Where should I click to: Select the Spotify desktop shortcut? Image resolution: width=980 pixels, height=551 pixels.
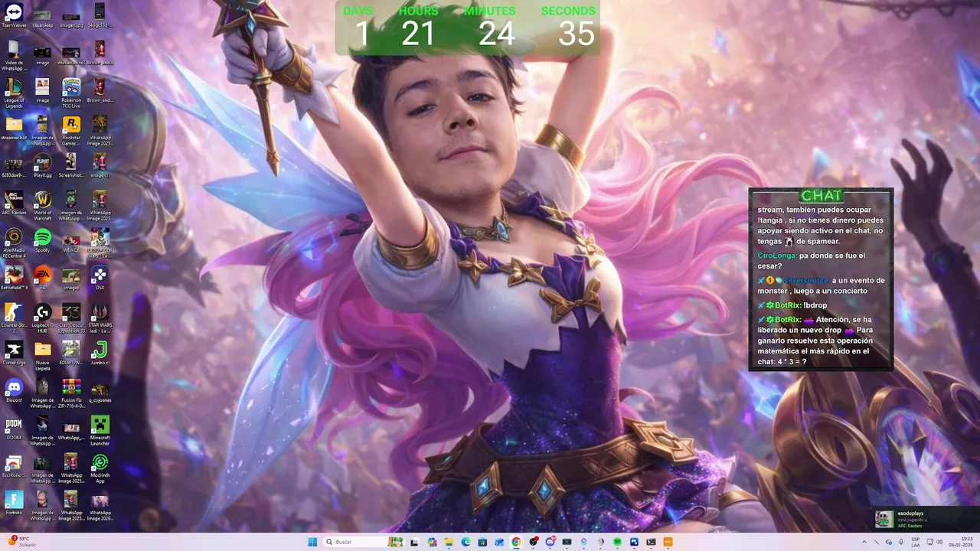pyautogui.click(x=43, y=240)
